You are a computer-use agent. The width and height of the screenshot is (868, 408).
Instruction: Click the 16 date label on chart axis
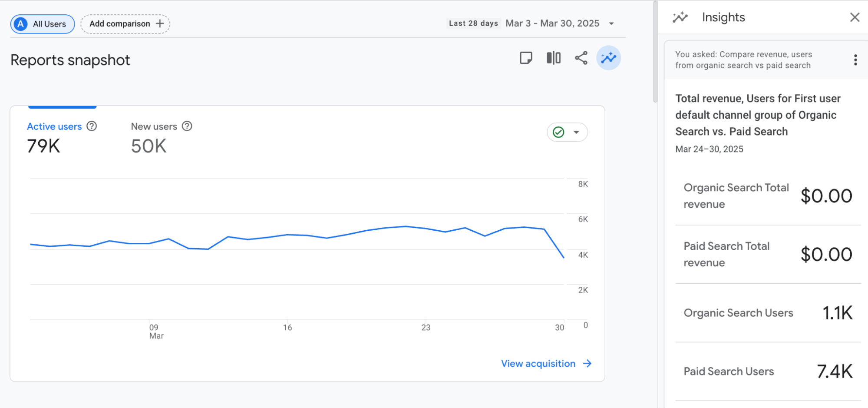click(x=287, y=328)
